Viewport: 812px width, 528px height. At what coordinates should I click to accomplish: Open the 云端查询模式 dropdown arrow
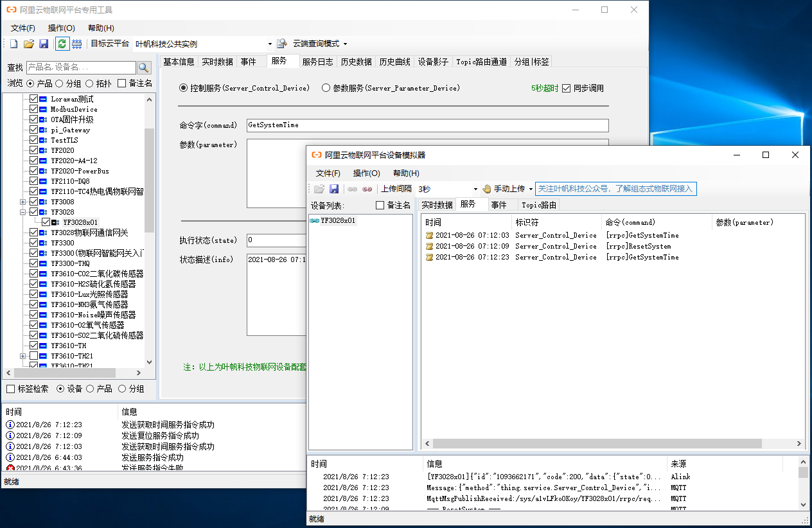click(x=345, y=44)
